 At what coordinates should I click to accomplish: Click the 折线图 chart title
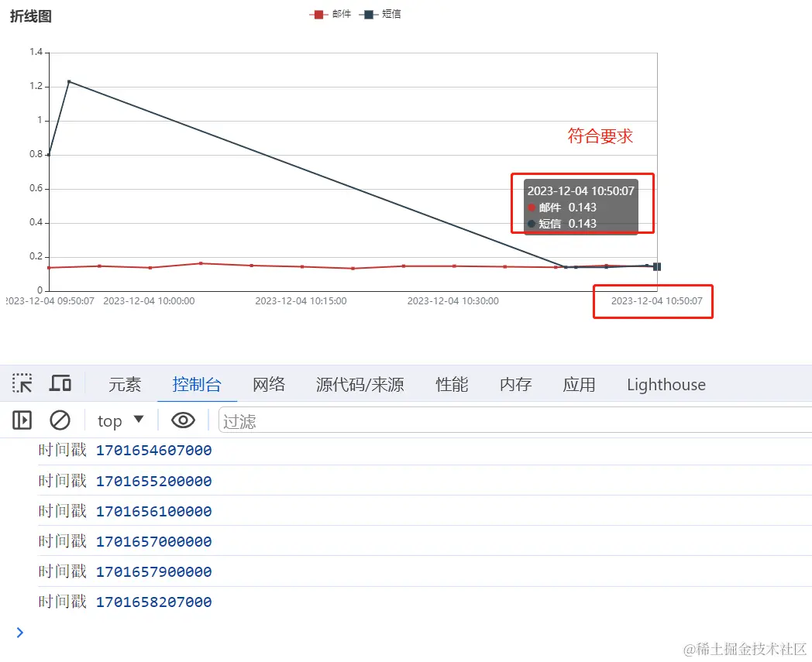30,16
